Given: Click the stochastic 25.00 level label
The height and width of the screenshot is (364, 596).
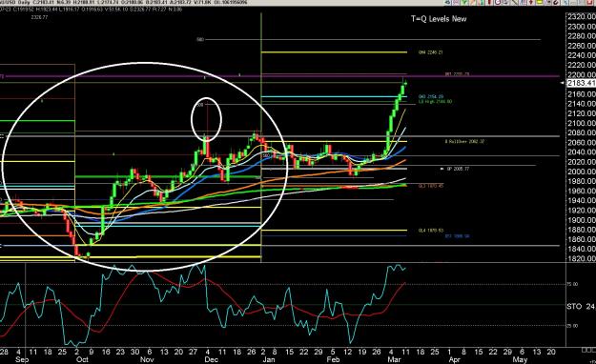Looking at the screenshot, I should [572, 326].
